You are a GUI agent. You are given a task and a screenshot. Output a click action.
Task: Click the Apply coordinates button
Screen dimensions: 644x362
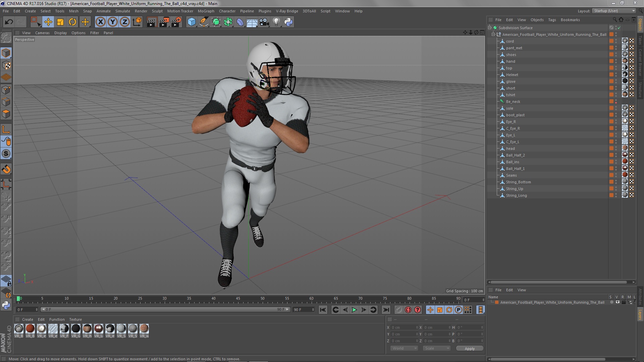(470, 349)
